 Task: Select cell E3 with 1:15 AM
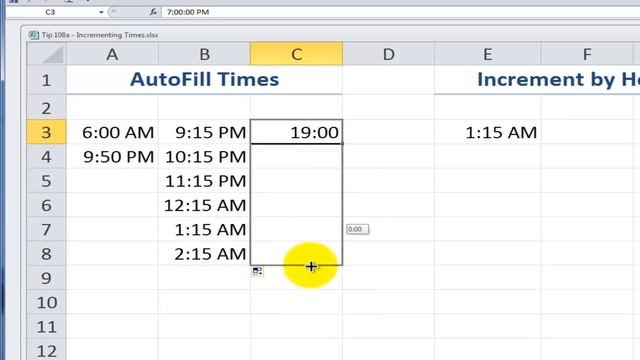(x=488, y=132)
